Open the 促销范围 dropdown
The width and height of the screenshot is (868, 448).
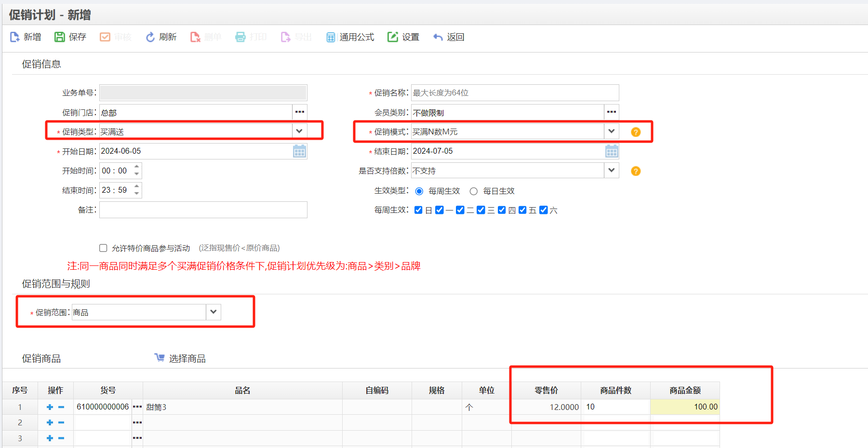pos(214,312)
